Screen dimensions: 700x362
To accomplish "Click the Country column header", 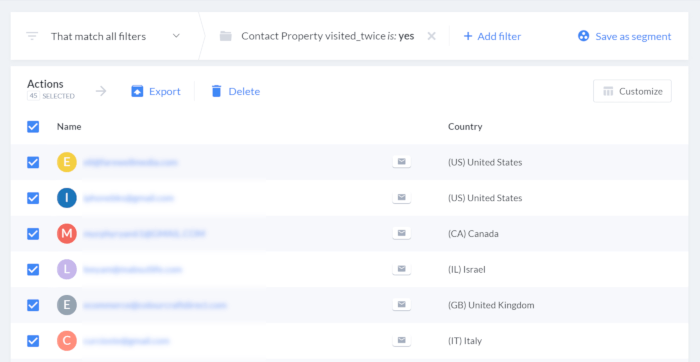I will point(465,127).
